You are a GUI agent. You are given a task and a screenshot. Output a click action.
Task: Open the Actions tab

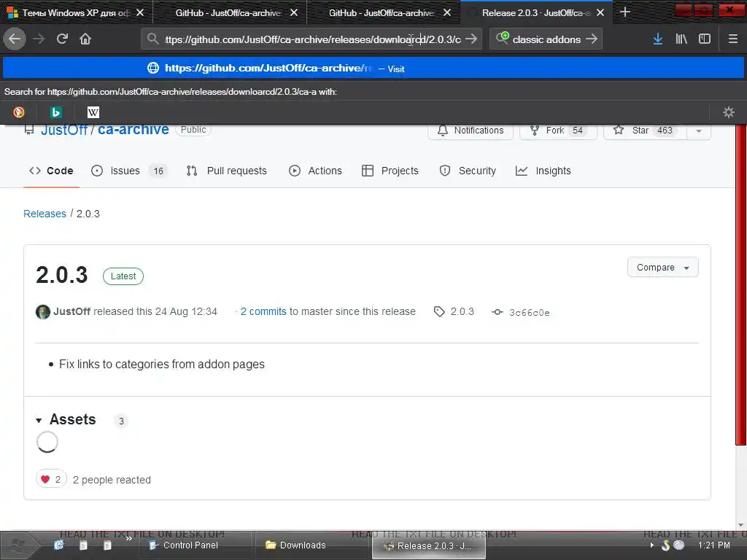tap(315, 171)
